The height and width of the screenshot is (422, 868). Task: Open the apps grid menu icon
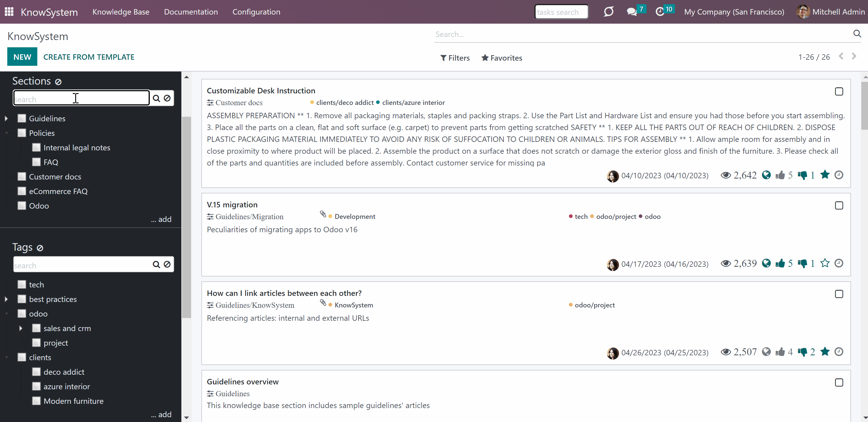(x=9, y=12)
